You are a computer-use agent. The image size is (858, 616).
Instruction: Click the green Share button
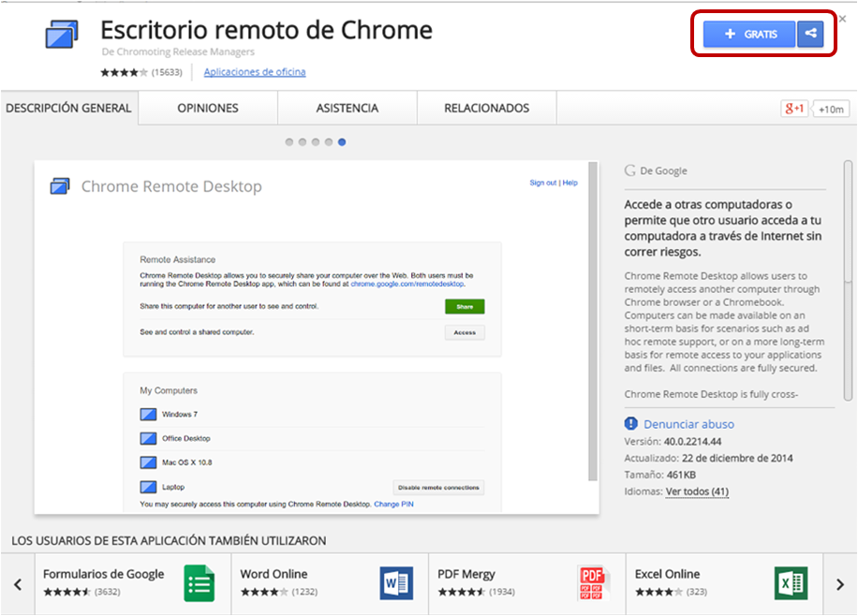point(465,306)
